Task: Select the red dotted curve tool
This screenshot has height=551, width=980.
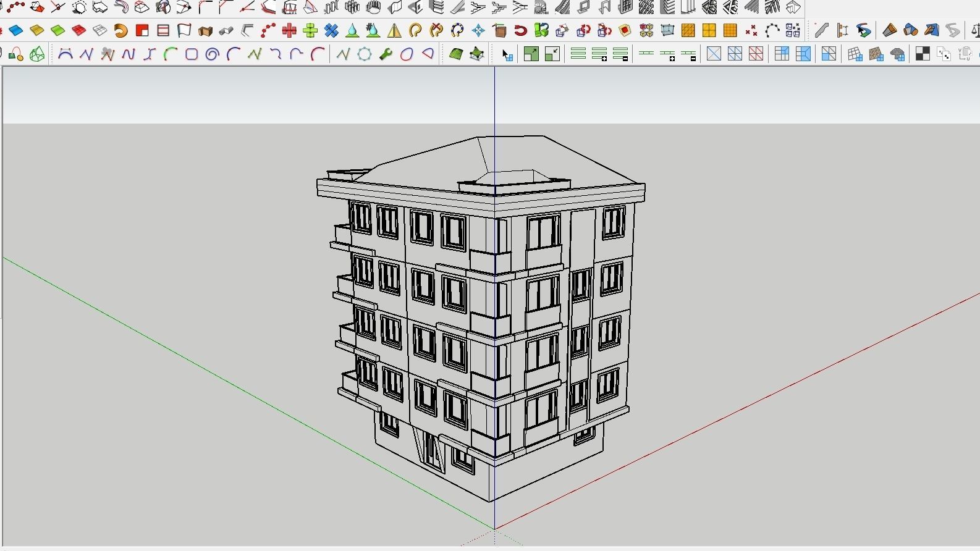Action: coord(16,7)
